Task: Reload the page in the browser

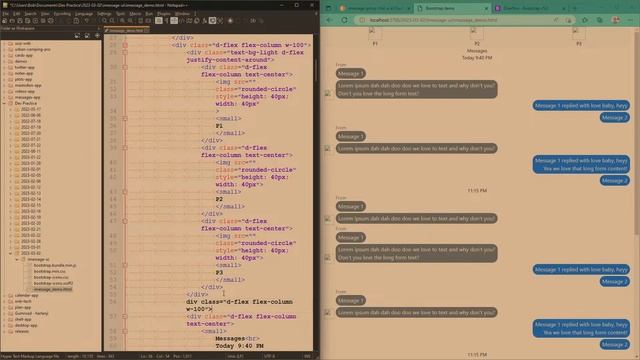Action: coord(344,20)
